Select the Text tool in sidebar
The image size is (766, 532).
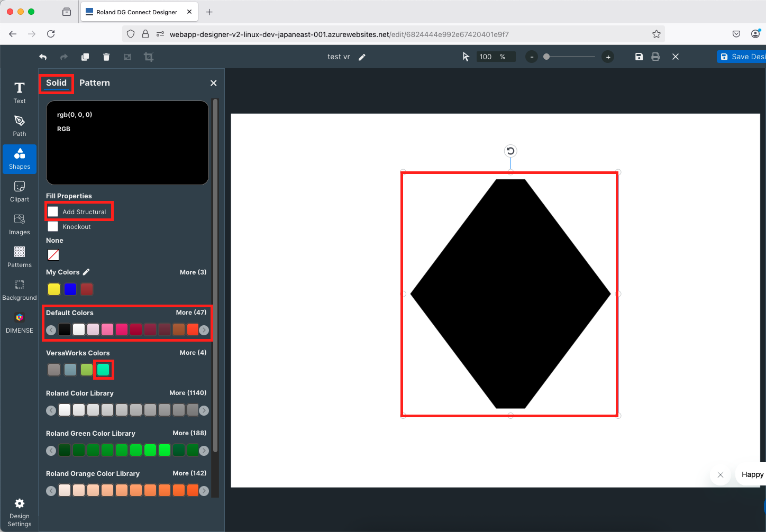point(20,93)
